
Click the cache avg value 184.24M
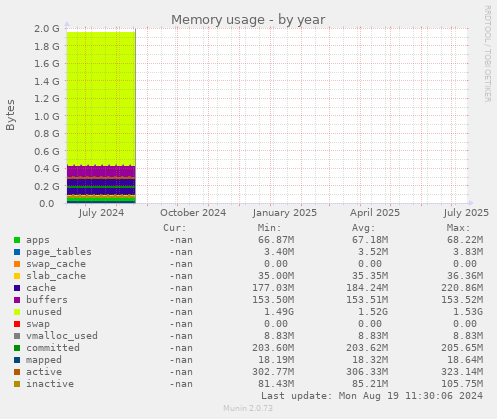[x=367, y=288]
